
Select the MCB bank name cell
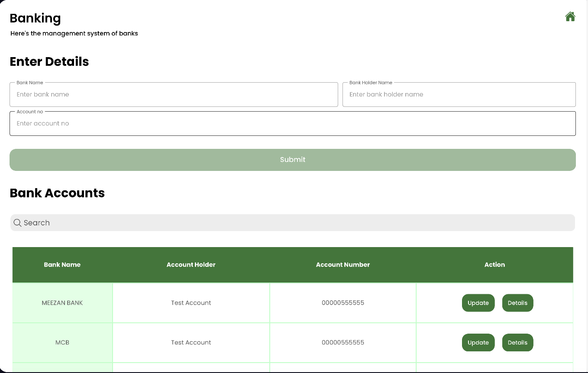coord(62,343)
